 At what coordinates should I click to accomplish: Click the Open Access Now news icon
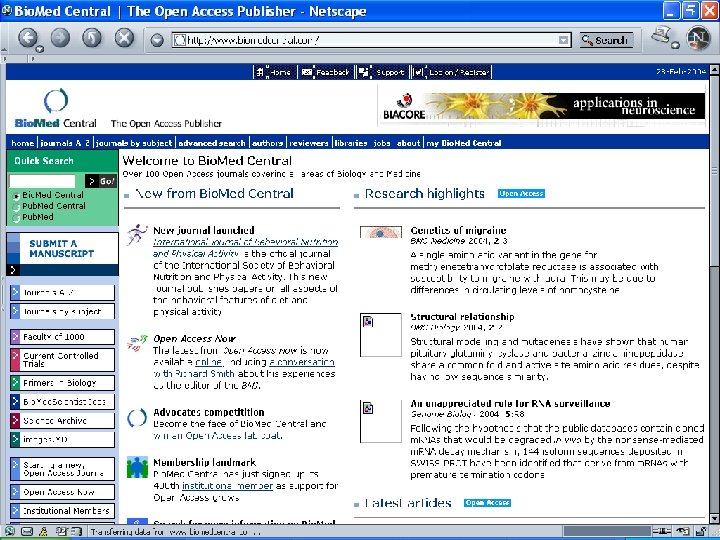click(x=137, y=343)
